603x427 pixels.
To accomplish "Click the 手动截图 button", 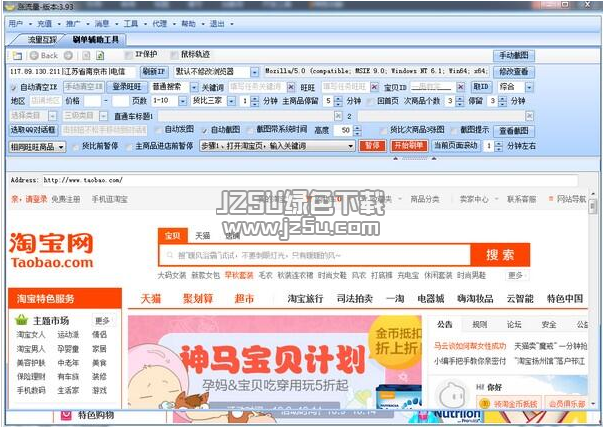I will (x=514, y=55).
